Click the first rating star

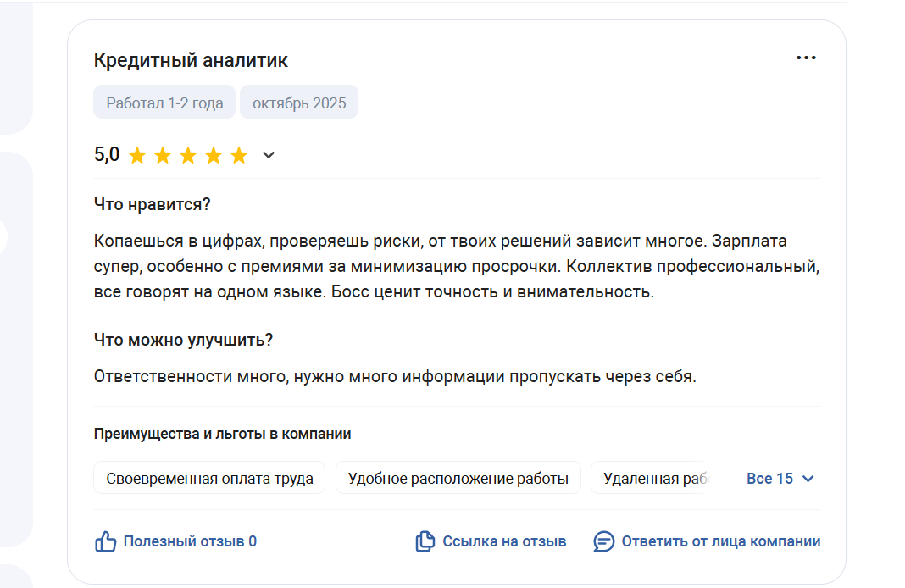137,155
